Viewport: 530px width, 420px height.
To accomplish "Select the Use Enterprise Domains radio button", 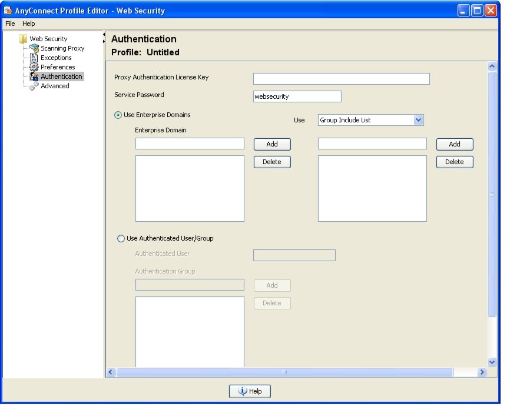I will pyautogui.click(x=118, y=115).
